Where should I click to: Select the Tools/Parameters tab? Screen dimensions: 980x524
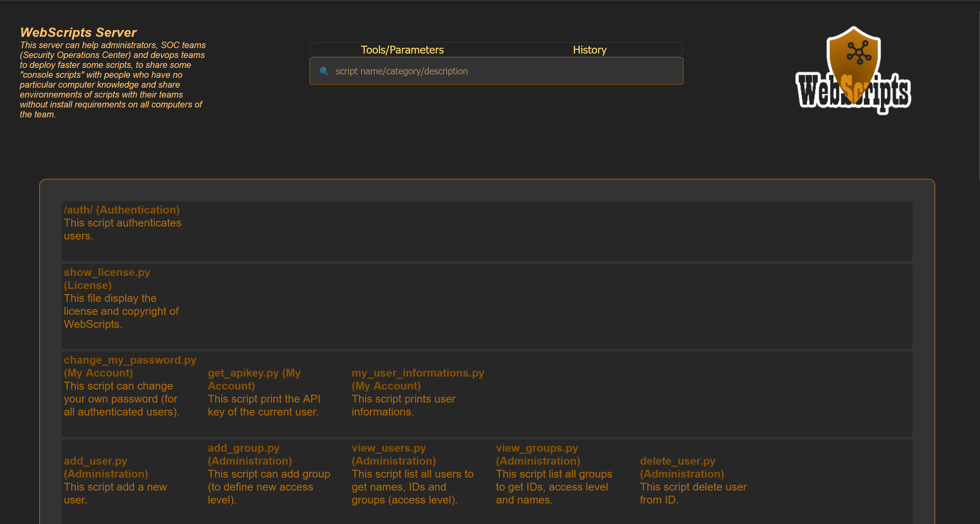click(x=402, y=49)
